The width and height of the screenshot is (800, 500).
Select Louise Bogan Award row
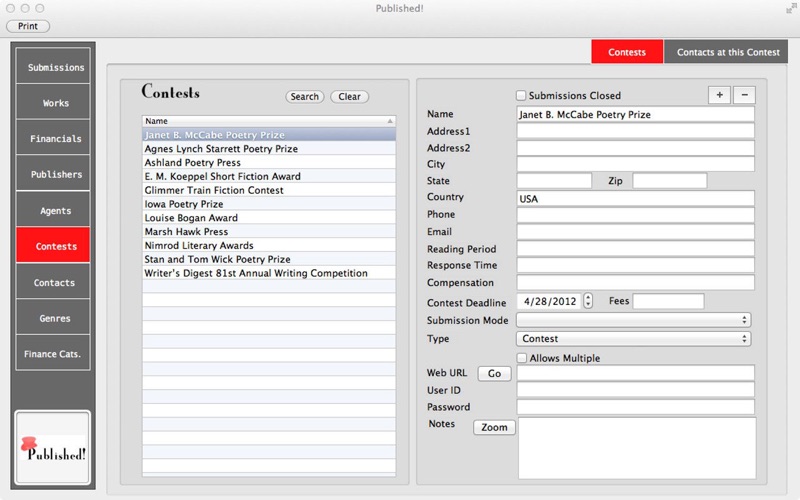pyautogui.click(x=269, y=217)
